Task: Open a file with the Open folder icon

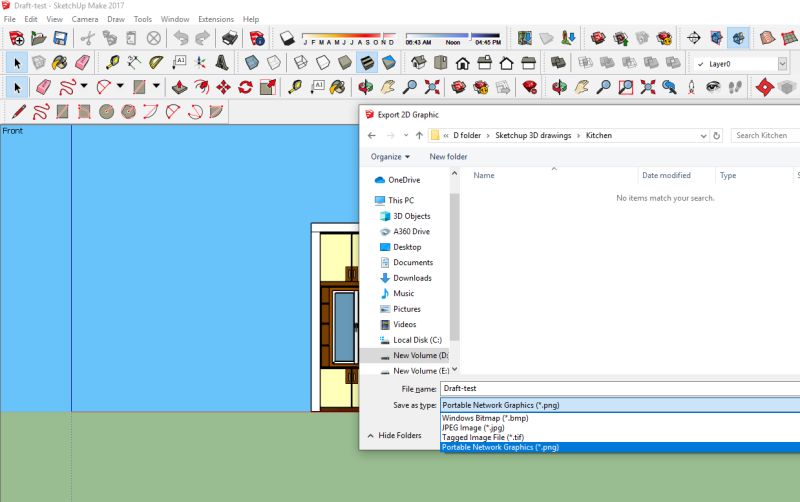Action: tap(38, 38)
